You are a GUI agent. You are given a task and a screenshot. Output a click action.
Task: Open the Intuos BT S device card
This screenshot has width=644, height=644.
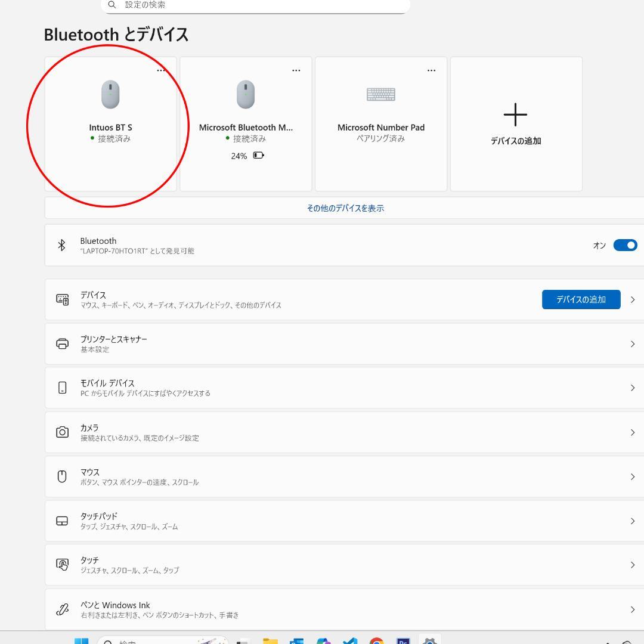(110, 123)
